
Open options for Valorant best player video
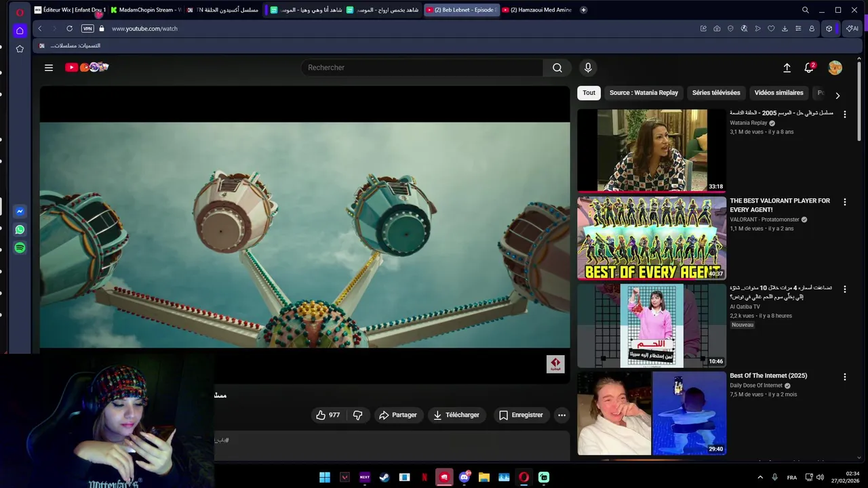pos(844,202)
